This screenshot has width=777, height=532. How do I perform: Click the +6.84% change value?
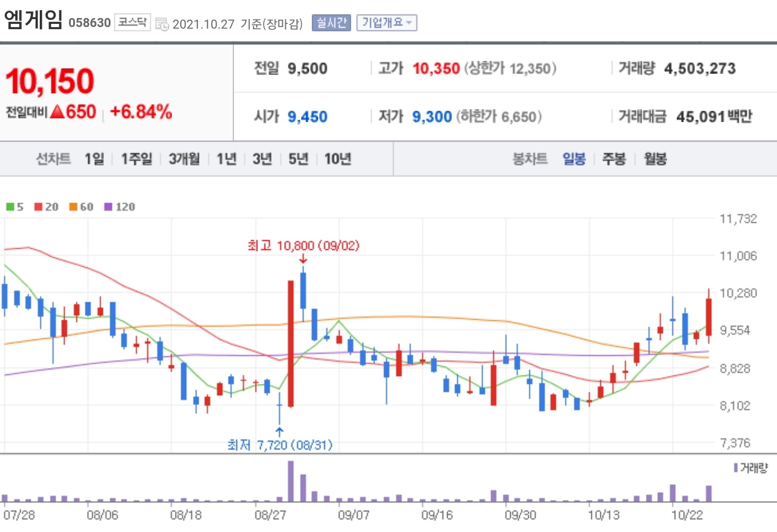click(141, 112)
